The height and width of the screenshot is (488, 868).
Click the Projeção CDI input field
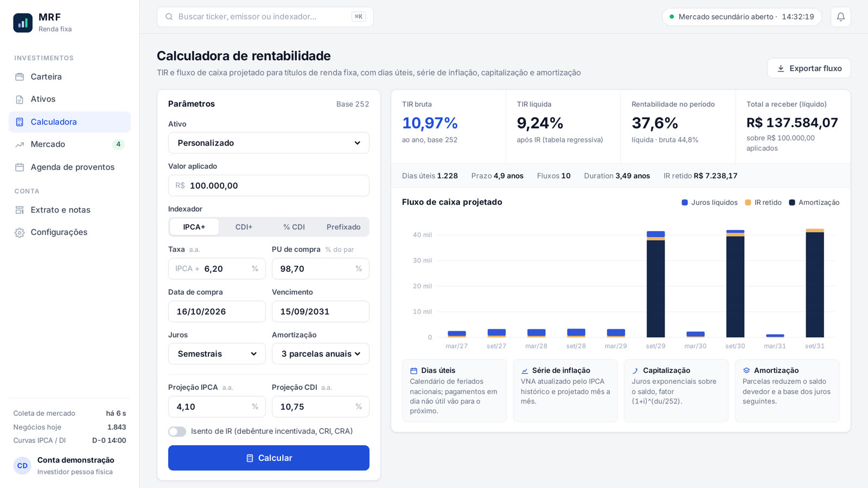coord(321,407)
